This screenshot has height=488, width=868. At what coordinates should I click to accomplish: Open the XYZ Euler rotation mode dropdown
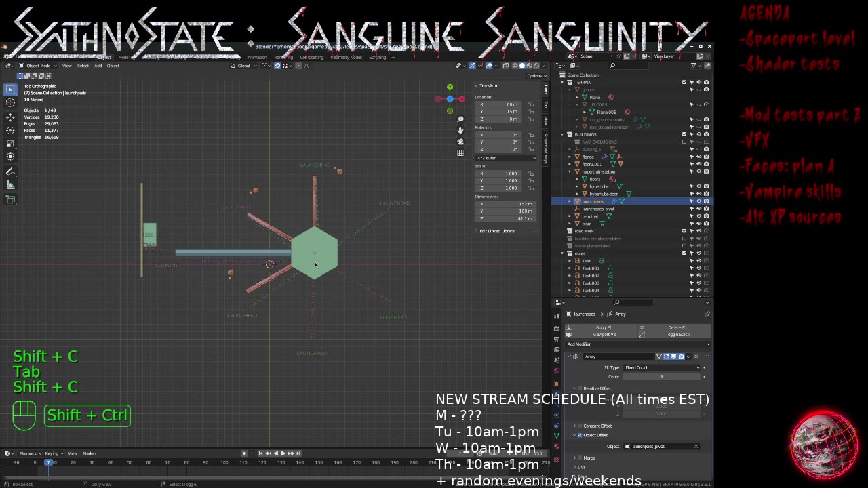tap(506, 158)
